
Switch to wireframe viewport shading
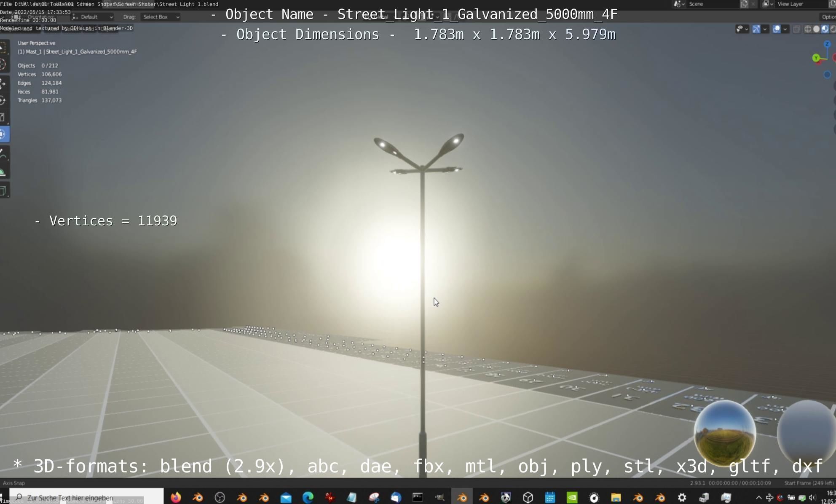[x=807, y=29]
